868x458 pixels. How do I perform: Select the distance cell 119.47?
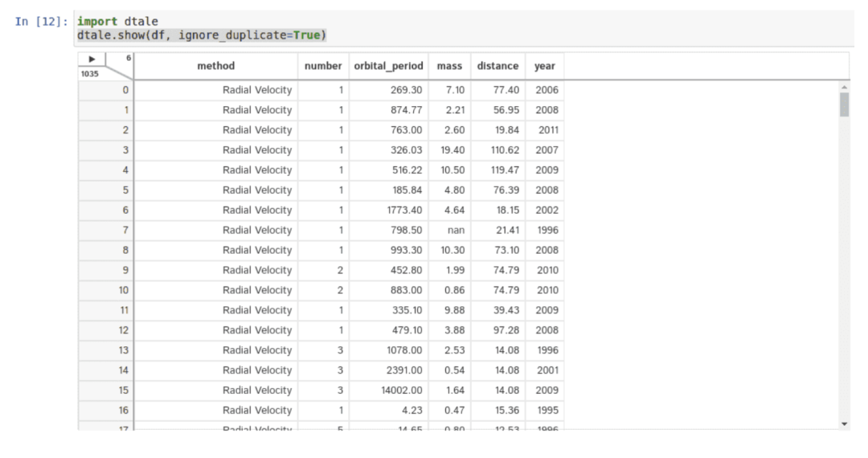pos(497,170)
